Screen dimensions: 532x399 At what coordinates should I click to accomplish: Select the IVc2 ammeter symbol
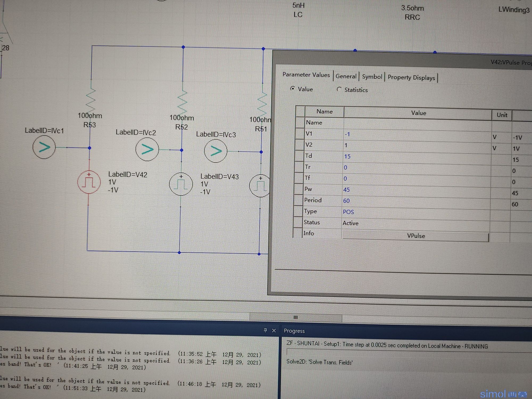pyautogui.click(x=147, y=149)
